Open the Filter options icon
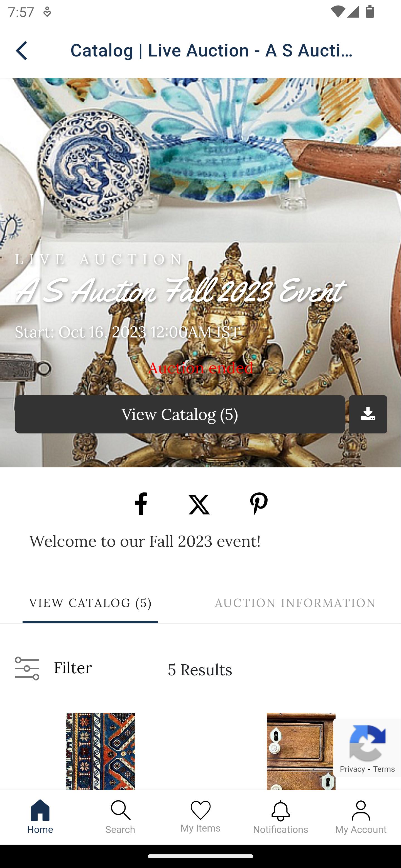 click(x=27, y=669)
